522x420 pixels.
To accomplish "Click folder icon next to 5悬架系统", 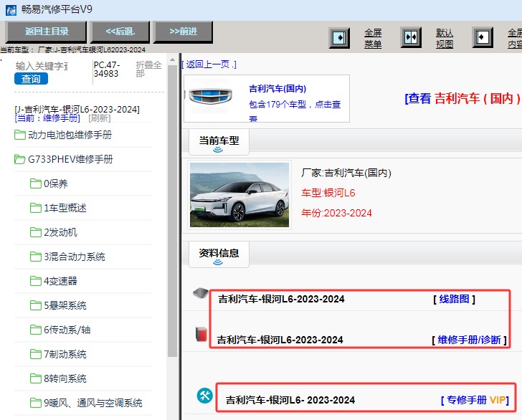I will 36,305.
